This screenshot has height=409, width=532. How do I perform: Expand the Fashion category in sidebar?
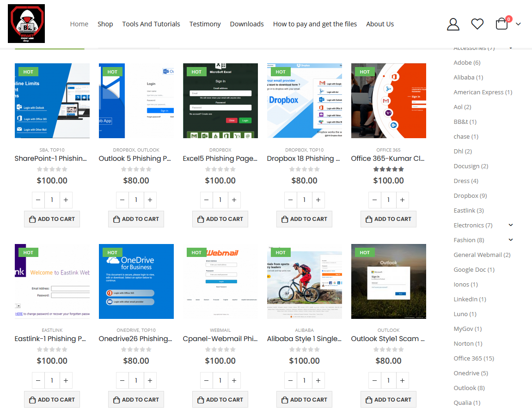pyautogui.click(x=510, y=240)
